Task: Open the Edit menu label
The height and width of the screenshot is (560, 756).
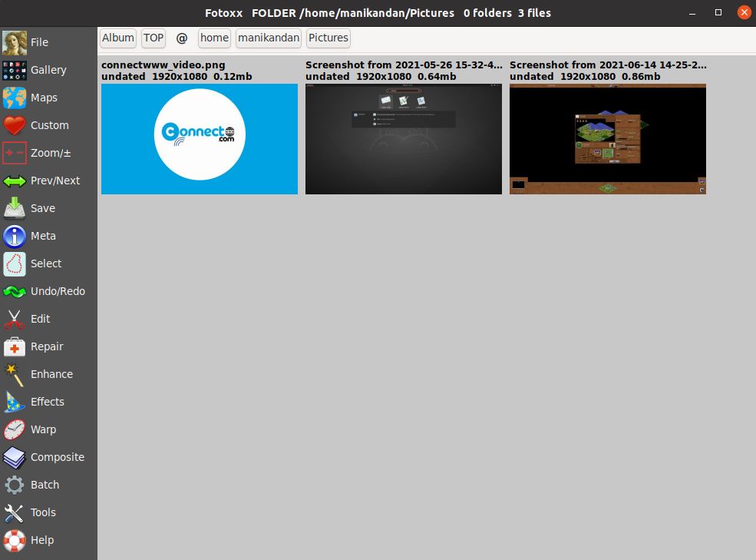Action: click(41, 319)
